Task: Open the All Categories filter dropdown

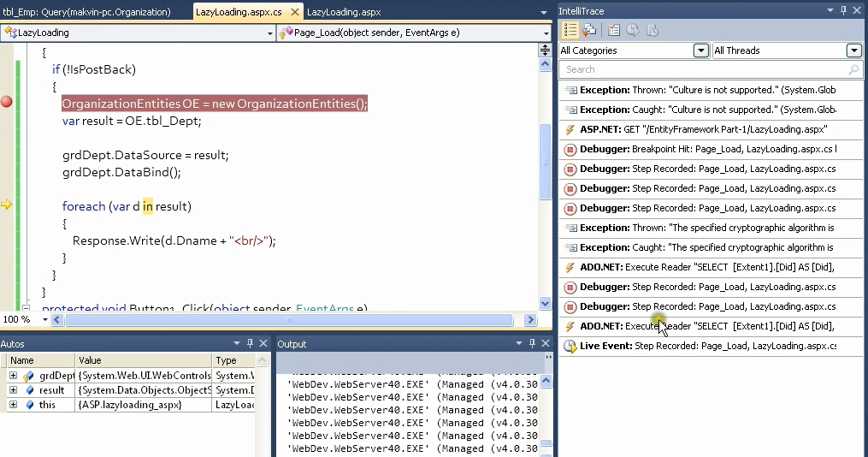Action: [x=701, y=50]
